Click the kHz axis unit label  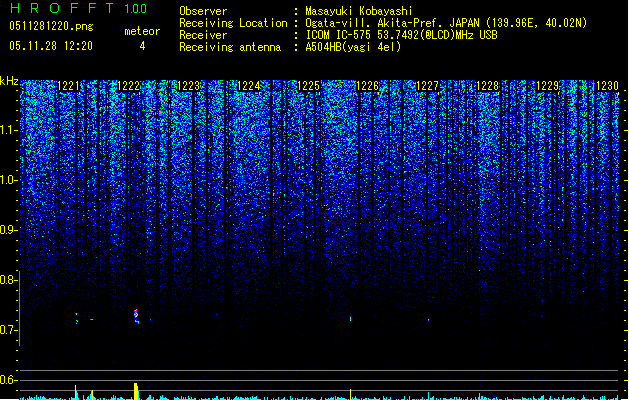9,81
